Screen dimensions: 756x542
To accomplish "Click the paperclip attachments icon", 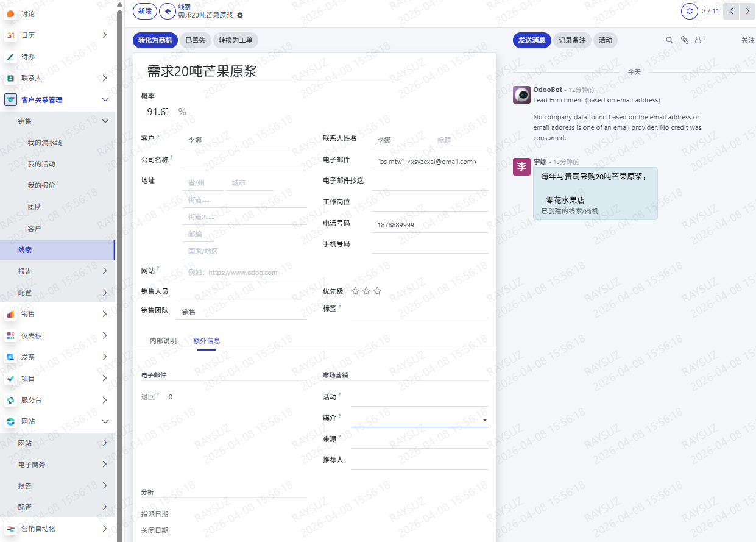I will click(x=684, y=40).
